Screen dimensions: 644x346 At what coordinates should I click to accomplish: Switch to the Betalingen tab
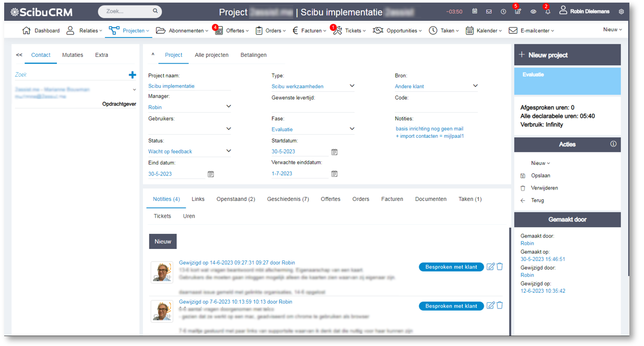(x=254, y=55)
